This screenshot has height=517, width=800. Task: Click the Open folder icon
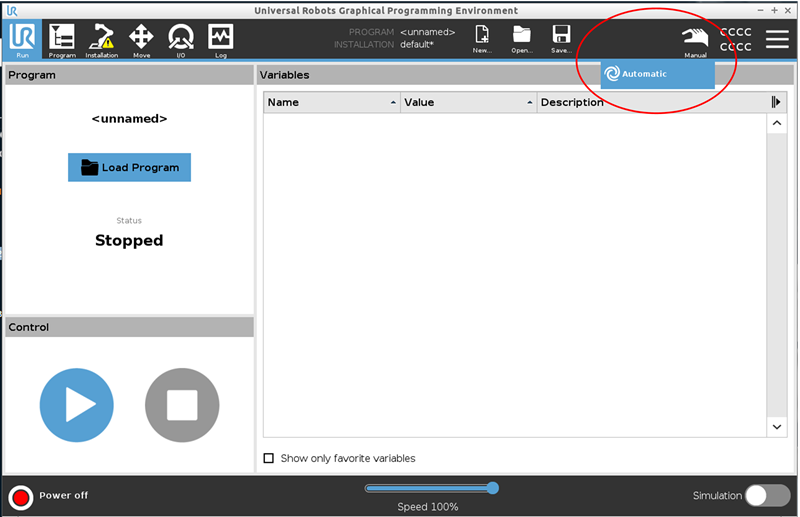[521, 39]
